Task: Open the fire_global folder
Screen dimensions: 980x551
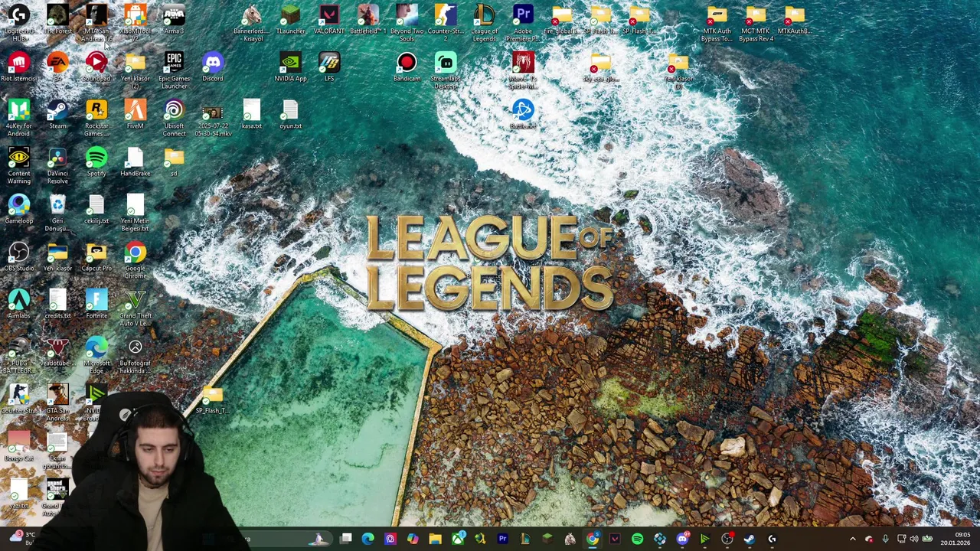Action: click(x=561, y=21)
